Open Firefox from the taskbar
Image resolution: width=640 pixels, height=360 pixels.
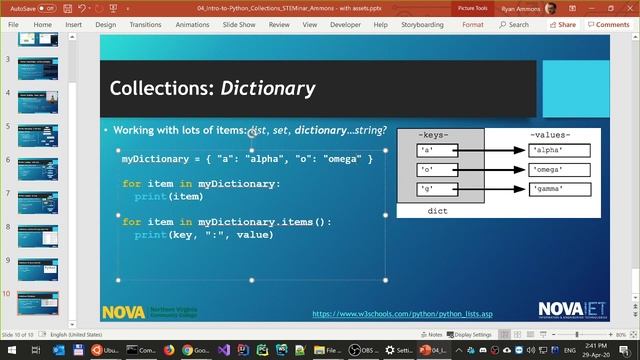pos(169,350)
